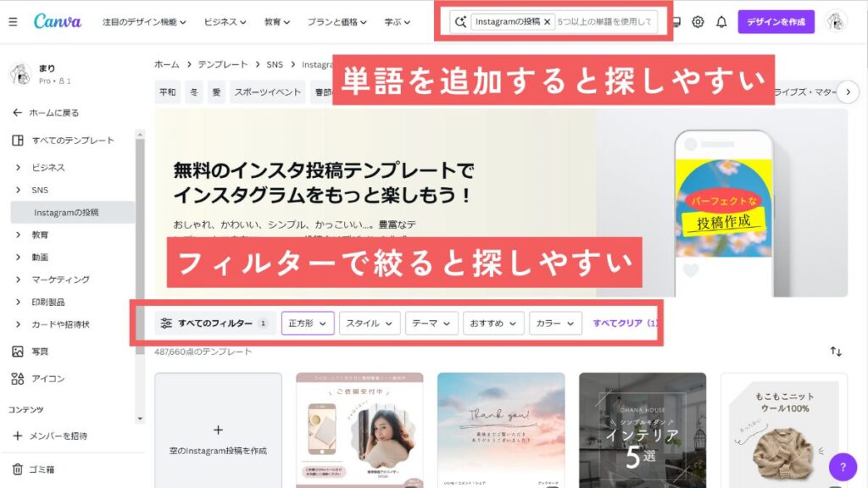The image size is (868, 488).
Task: Open the すべてのフィルター panel
Action: (214, 323)
